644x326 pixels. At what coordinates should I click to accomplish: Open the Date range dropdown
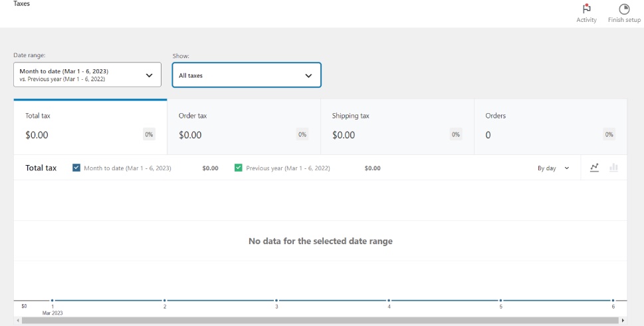[x=87, y=75]
